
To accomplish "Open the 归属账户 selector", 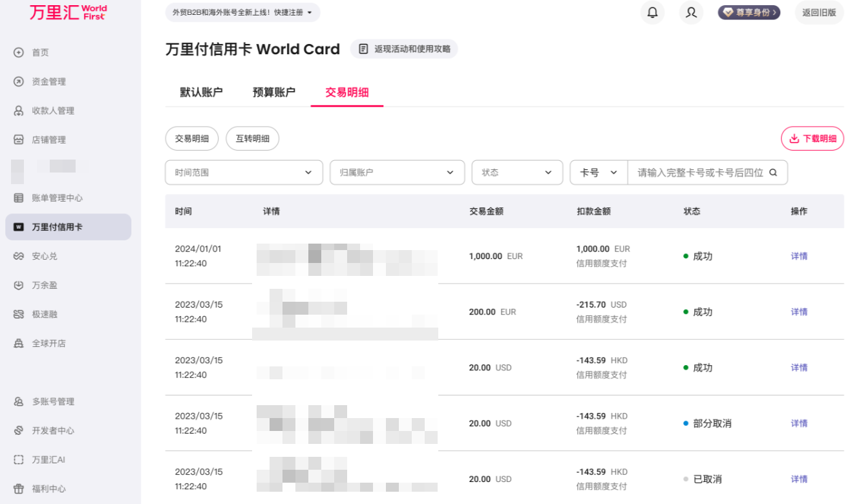I will 397,172.
